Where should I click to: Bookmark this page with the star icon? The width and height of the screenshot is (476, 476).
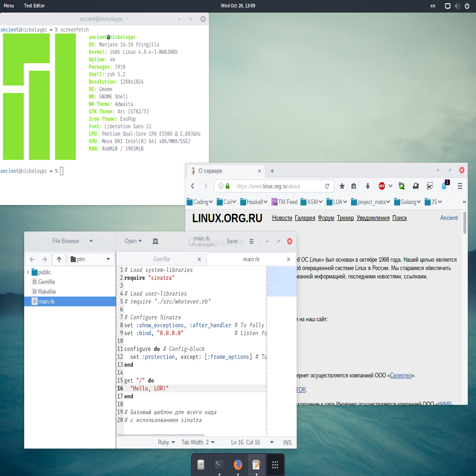342,186
